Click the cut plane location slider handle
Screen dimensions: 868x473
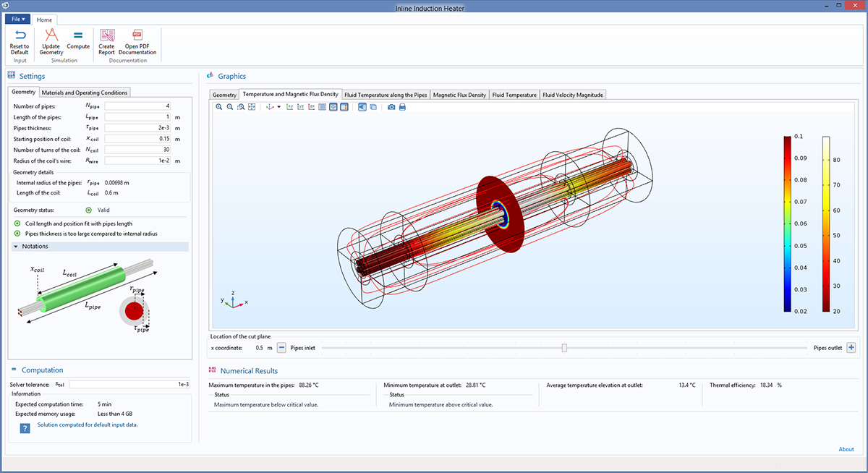pyautogui.click(x=564, y=348)
